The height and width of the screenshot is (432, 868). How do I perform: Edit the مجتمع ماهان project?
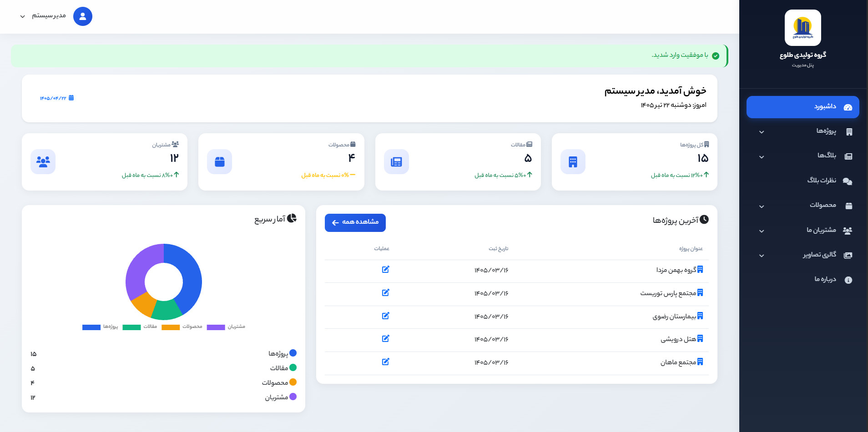coord(386,362)
